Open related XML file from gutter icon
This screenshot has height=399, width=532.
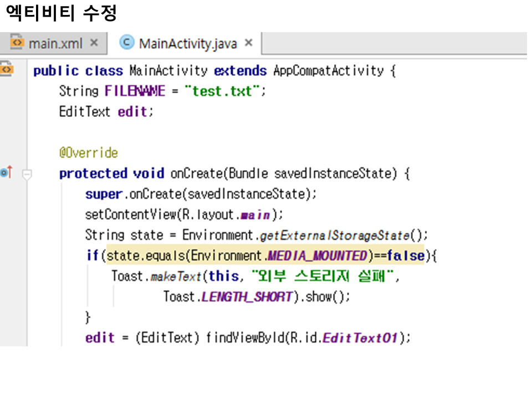7,70
